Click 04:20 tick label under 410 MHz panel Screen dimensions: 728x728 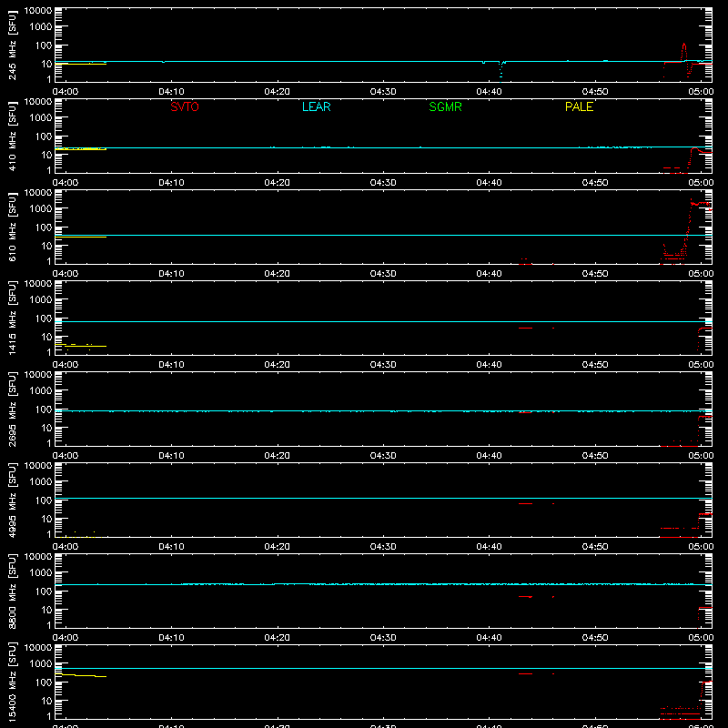[x=278, y=183]
